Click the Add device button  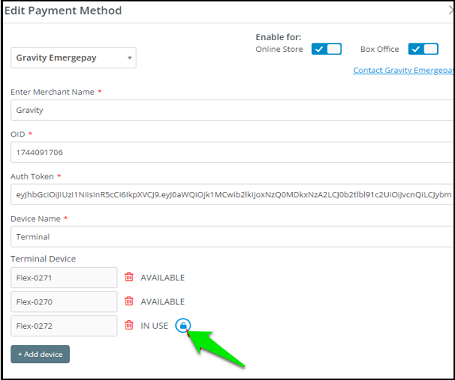point(40,354)
